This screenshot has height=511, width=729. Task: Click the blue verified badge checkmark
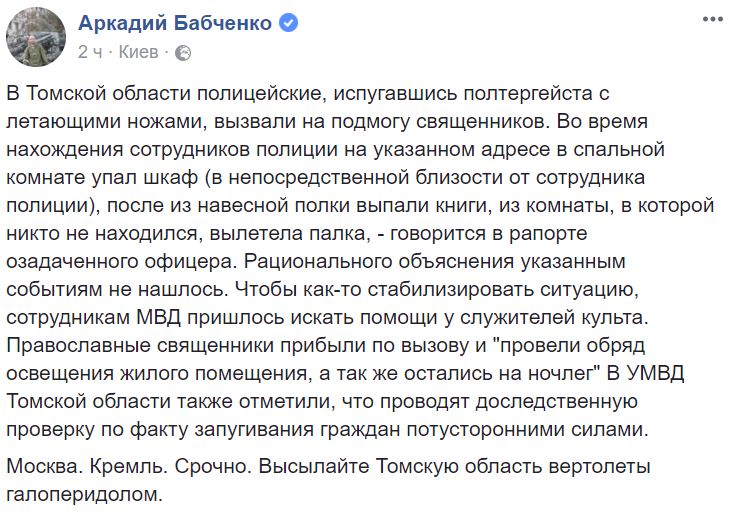(288, 23)
